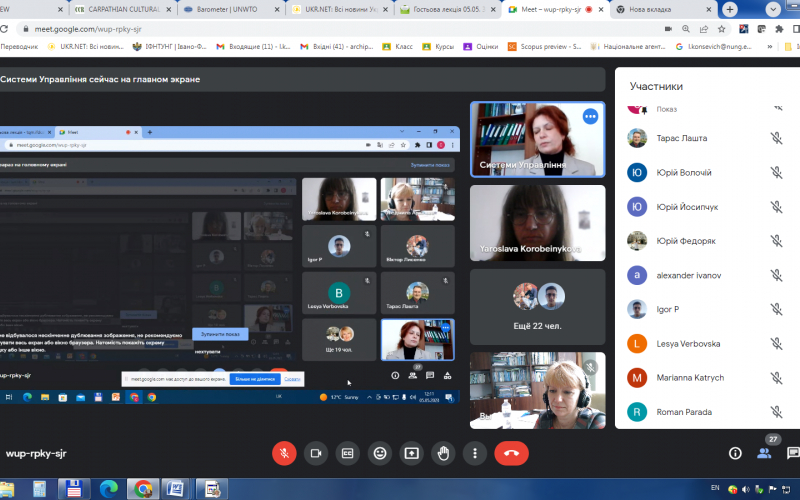Viewport: 800px width, 500px height.
Task: Open options on Системи Управління video tile
Action: pos(590,116)
